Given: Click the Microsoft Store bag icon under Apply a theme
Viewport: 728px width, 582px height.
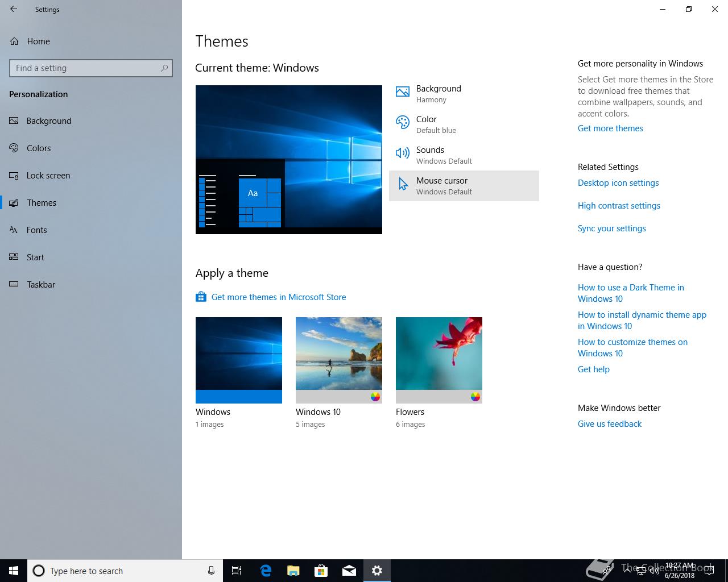Looking at the screenshot, I should pos(201,297).
